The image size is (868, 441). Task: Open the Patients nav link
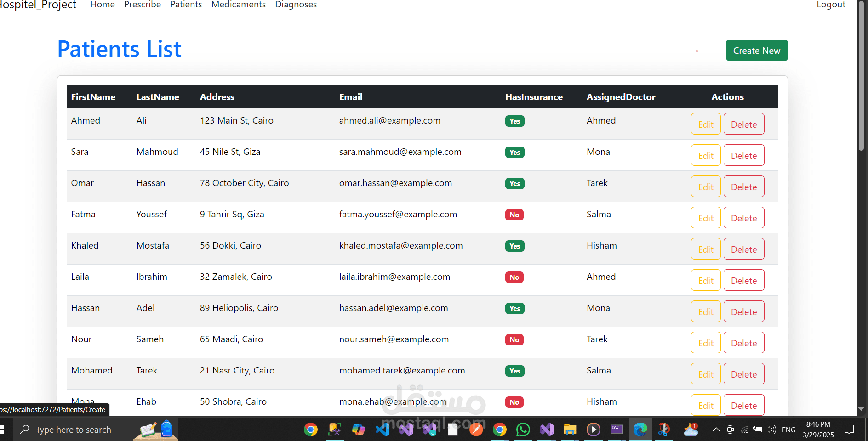[186, 5]
